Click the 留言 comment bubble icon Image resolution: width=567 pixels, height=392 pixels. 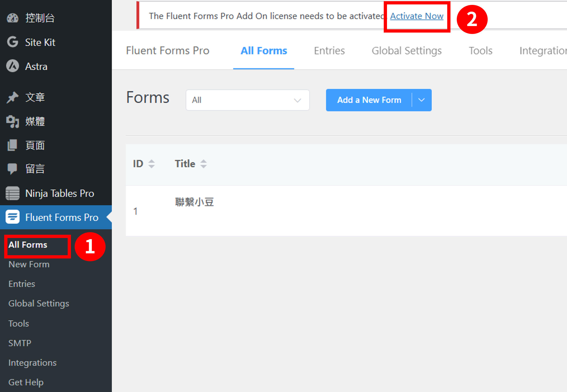12,169
